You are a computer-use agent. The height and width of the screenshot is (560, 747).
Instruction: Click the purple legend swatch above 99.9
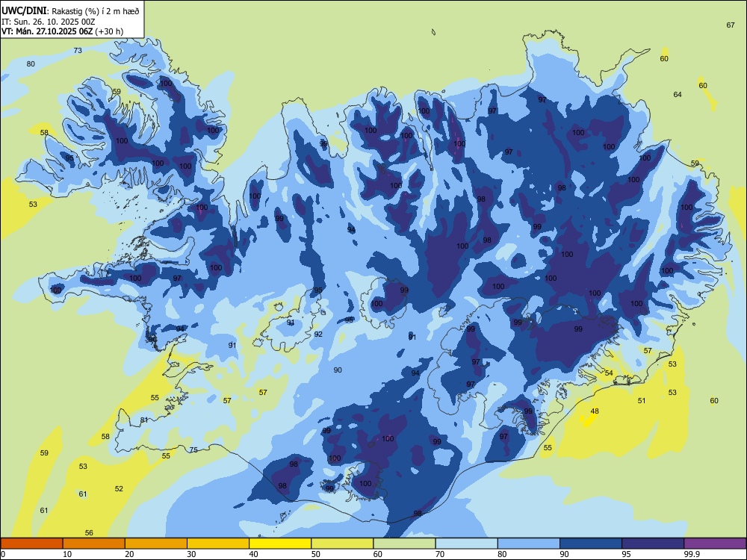pyautogui.click(x=715, y=544)
